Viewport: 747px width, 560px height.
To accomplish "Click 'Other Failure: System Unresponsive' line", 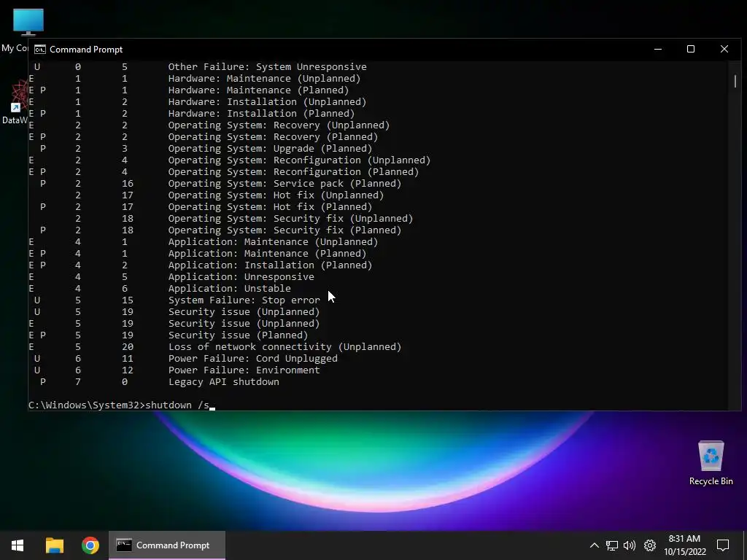I will click(267, 66).
